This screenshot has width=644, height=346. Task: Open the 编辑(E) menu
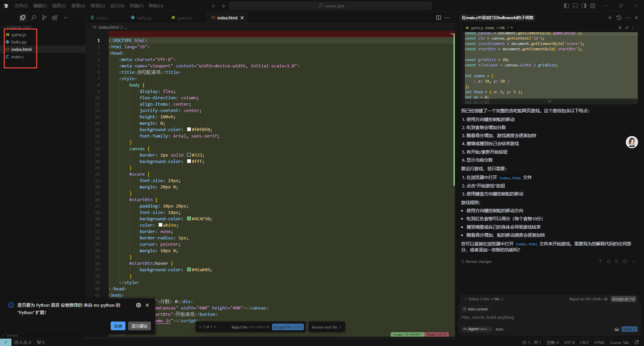pyautogui.click(x=40, y=6)
